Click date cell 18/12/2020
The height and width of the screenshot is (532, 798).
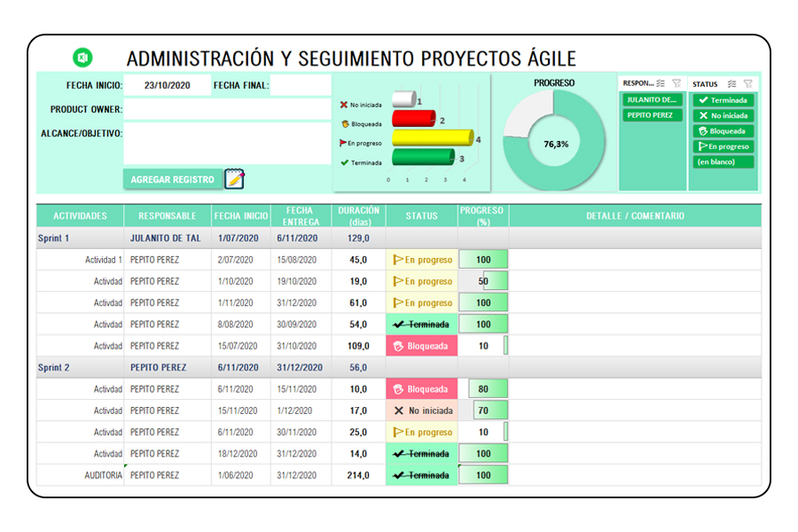[236, 454]
